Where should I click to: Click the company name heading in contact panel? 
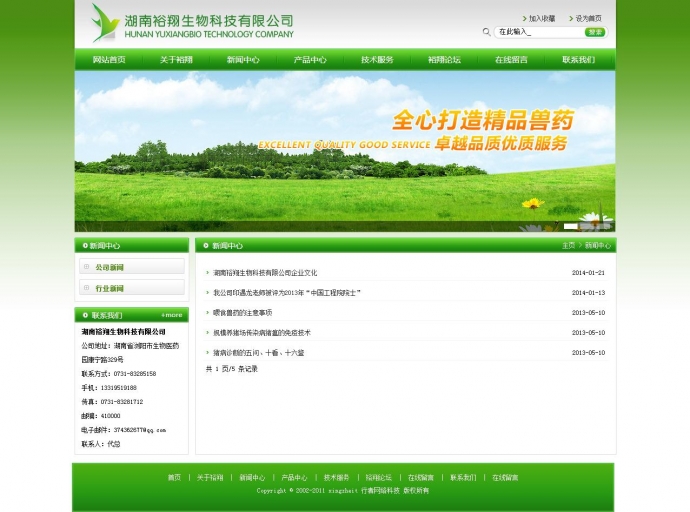pyautogui.click(x=123, y=331)
